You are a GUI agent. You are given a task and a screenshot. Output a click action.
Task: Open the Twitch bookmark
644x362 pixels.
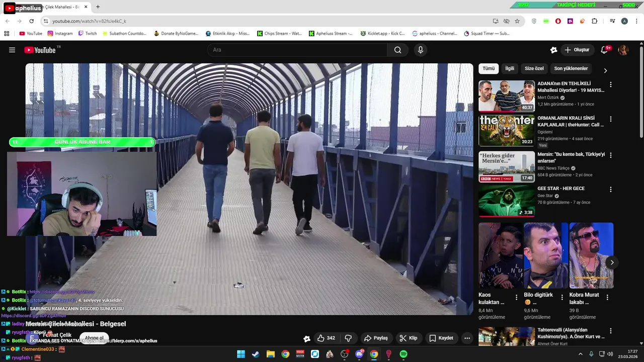click(88, 34)
